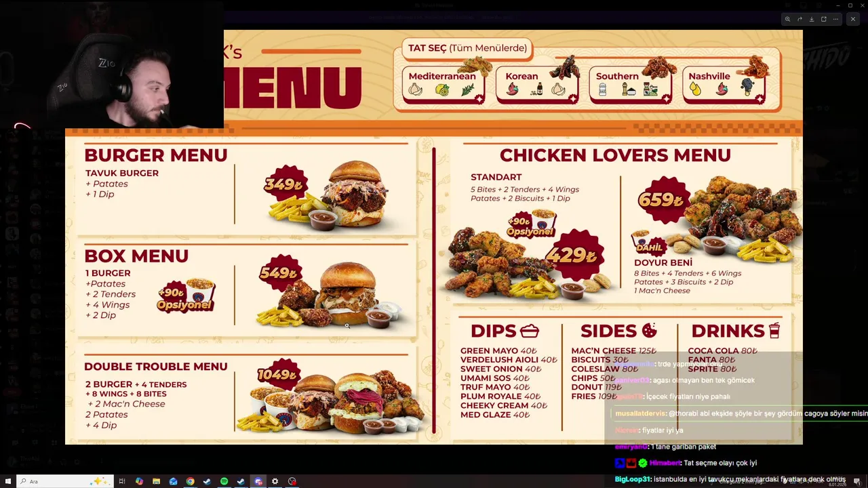Open Copilot from the taskbar

tap(139, 481)
